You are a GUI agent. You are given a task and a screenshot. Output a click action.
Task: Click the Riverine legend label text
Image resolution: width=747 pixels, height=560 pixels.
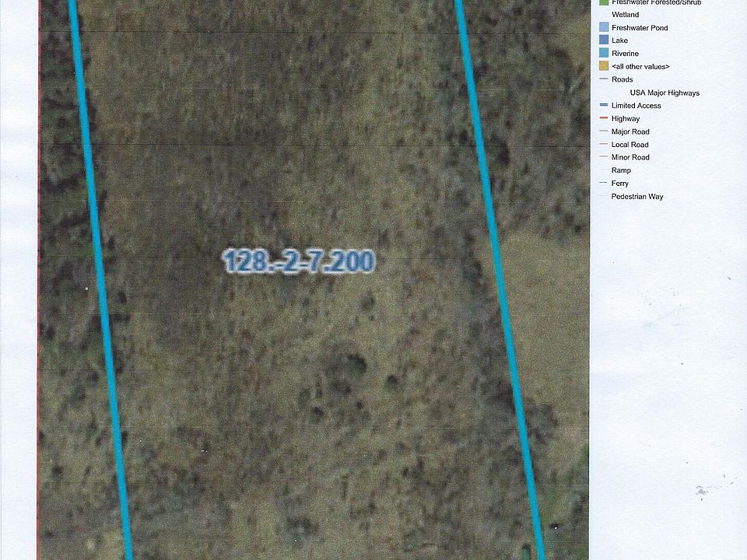point(625,54)
